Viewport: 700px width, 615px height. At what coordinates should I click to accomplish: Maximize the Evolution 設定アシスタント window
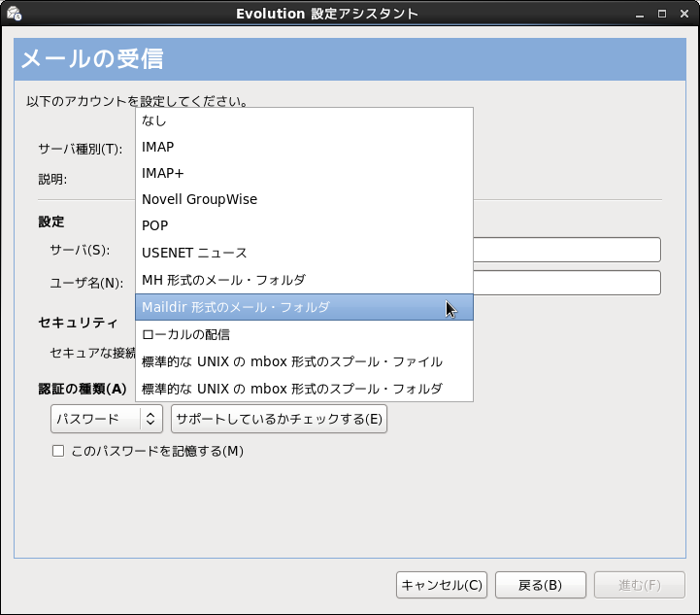point(662,14)
